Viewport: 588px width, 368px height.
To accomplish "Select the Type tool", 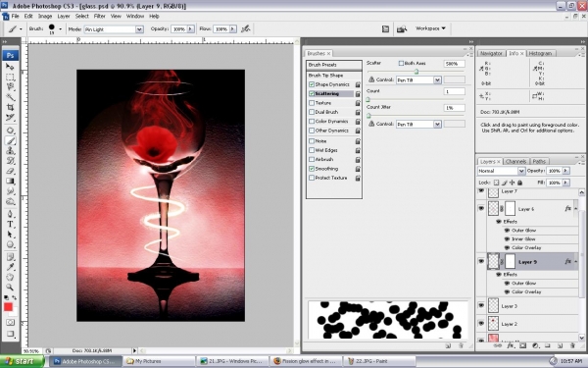I will [x=10, y=225].
